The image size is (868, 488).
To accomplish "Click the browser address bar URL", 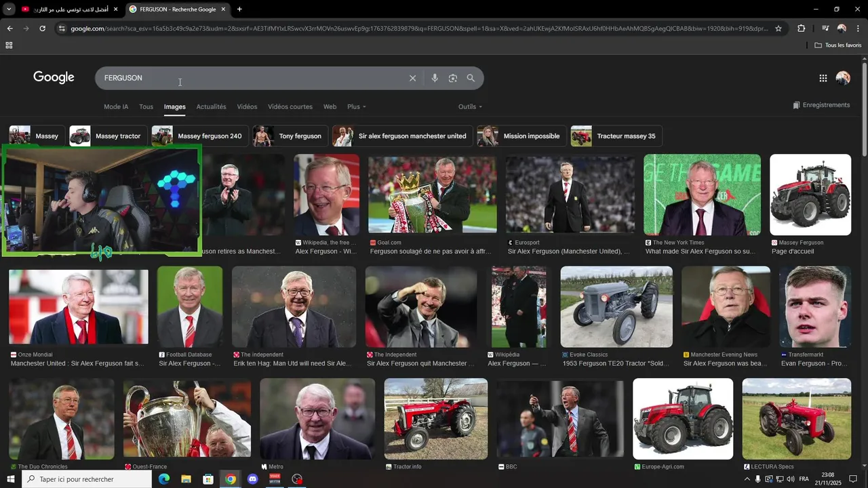I will tap(419, 28).
